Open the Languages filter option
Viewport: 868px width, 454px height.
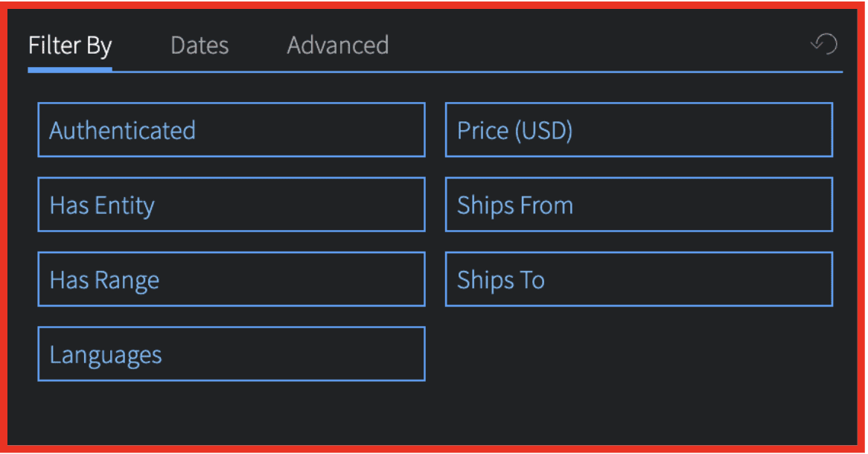tap(232, 354)
